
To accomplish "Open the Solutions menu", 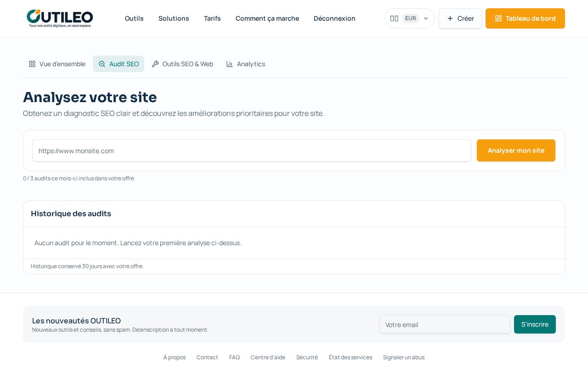I will (174, 18).
